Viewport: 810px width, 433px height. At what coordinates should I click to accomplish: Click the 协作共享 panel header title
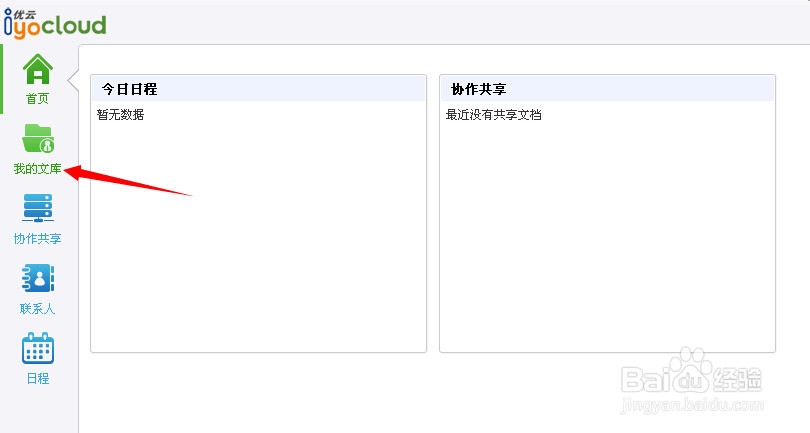click(x=478, y=89)
